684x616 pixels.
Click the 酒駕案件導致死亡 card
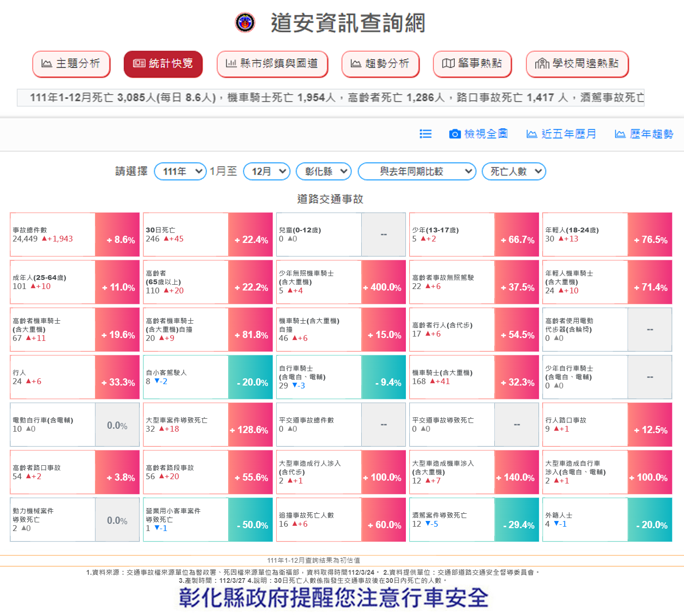[452, 520]
